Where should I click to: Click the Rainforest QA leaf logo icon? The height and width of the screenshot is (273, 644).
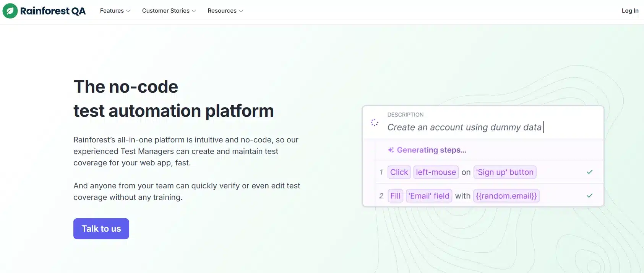click(10, 11)
